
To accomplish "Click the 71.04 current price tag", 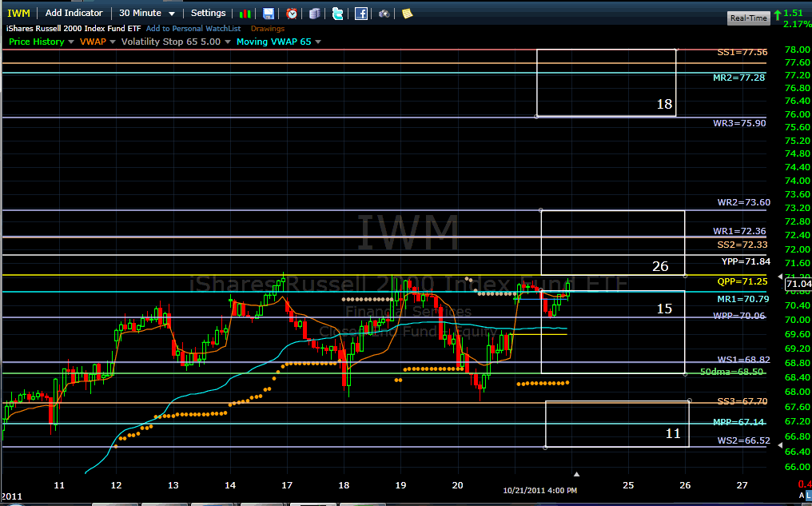I will [x=798, y=284].
